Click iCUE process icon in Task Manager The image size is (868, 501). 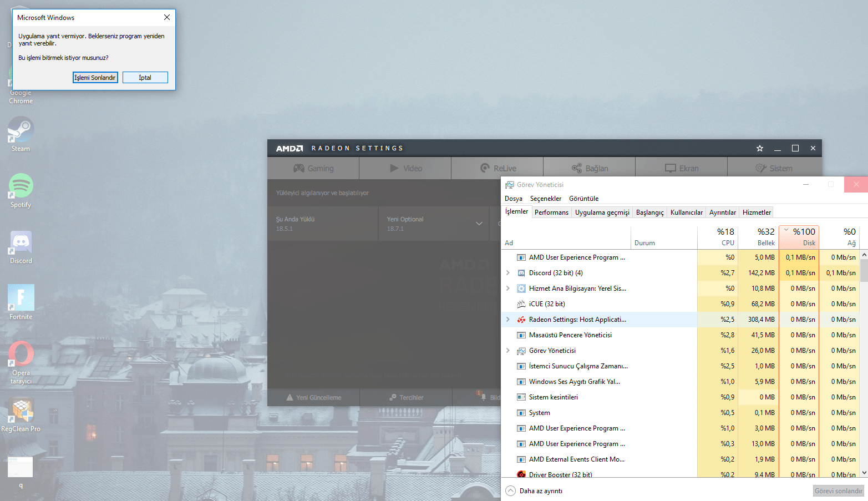pos(521,304)
